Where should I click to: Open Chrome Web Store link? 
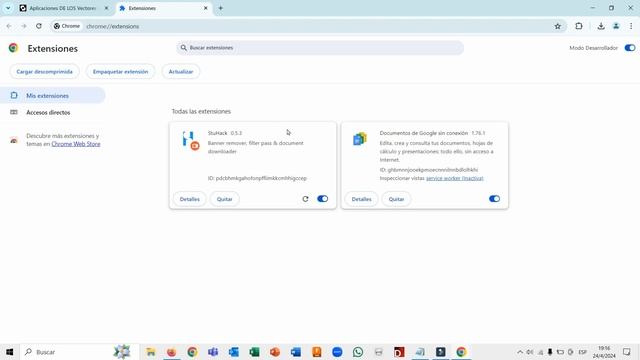76,144
